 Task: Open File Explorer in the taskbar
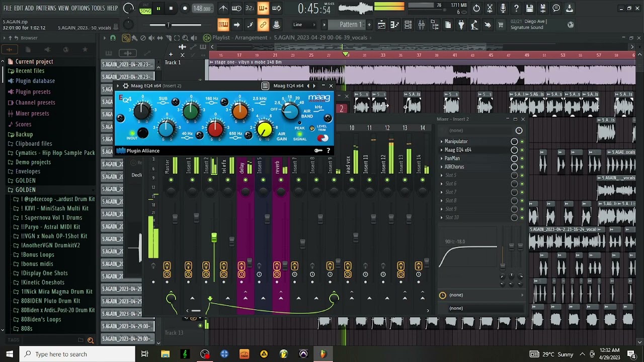coord(165,354)
